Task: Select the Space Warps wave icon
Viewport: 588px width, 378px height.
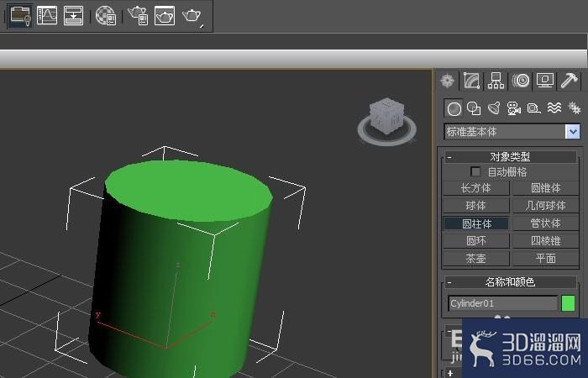Action: point(554,108)
